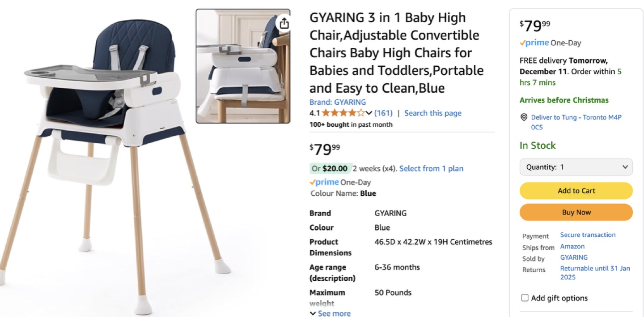The height and width of the screenshot is (317, 644).
Task: Click the star rating icons
Action: pyautogui.click(x=343, y=113)
